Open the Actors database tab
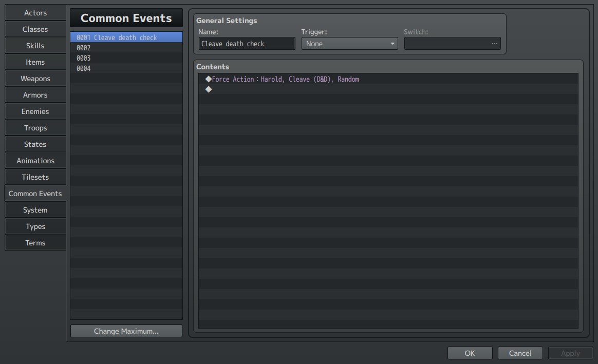 35,13
